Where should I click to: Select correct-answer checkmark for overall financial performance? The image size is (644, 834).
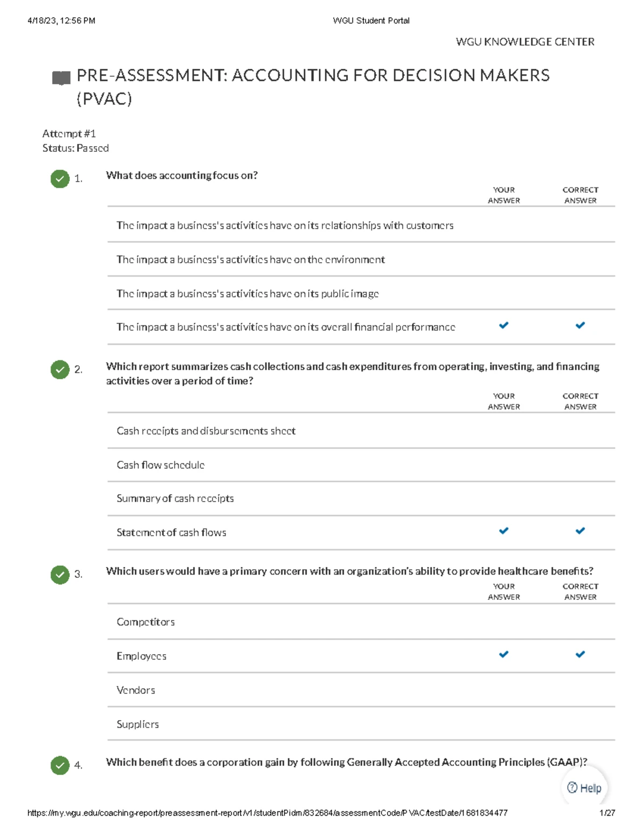pos(580,325)
